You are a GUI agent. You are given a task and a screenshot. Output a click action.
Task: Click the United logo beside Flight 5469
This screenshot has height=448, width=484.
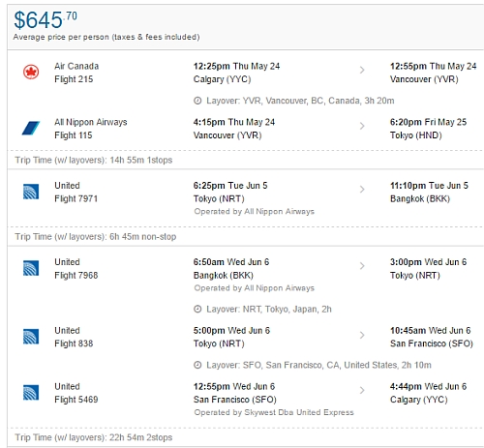click(31, 393)
